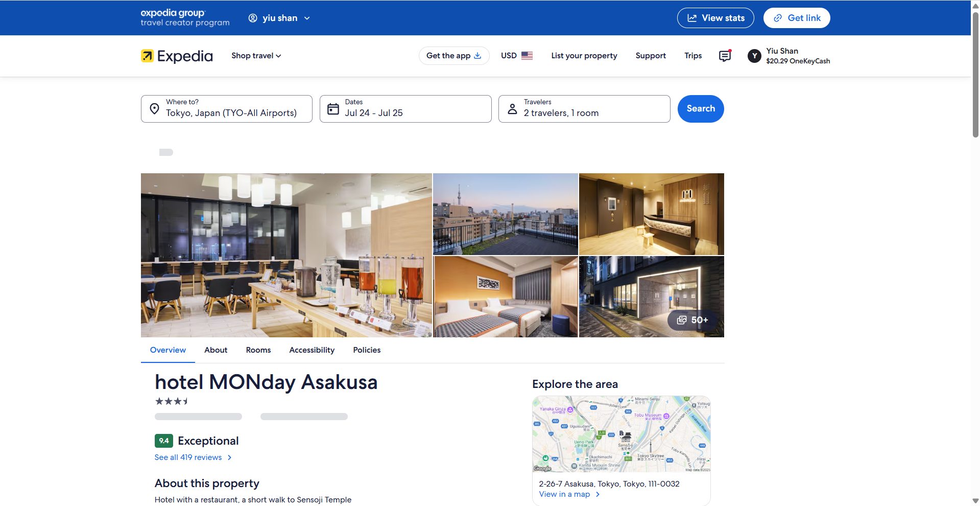Open the About tab
Image resolution: width=980 pixels, height=506 pixels.
[216, 350]
